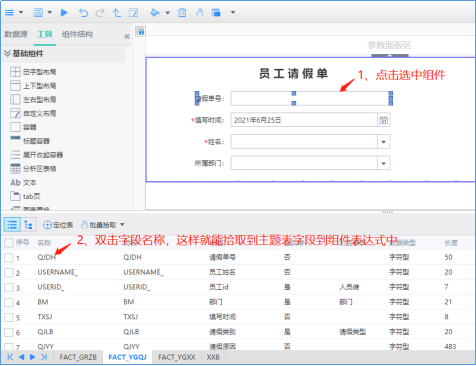Switch to list view icon in field panel
This screenshot has height=366, width=476.
point(12,225)
